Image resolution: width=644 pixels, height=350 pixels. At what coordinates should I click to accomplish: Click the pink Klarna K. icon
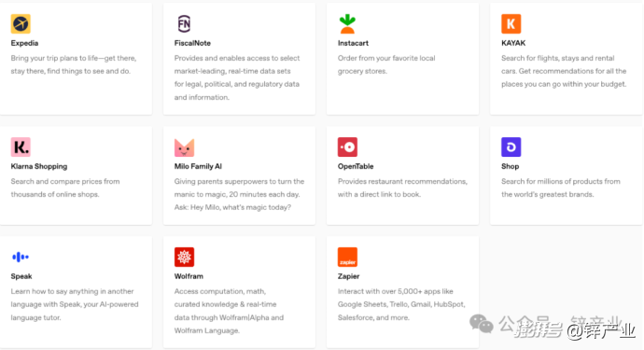pos(21,147)
